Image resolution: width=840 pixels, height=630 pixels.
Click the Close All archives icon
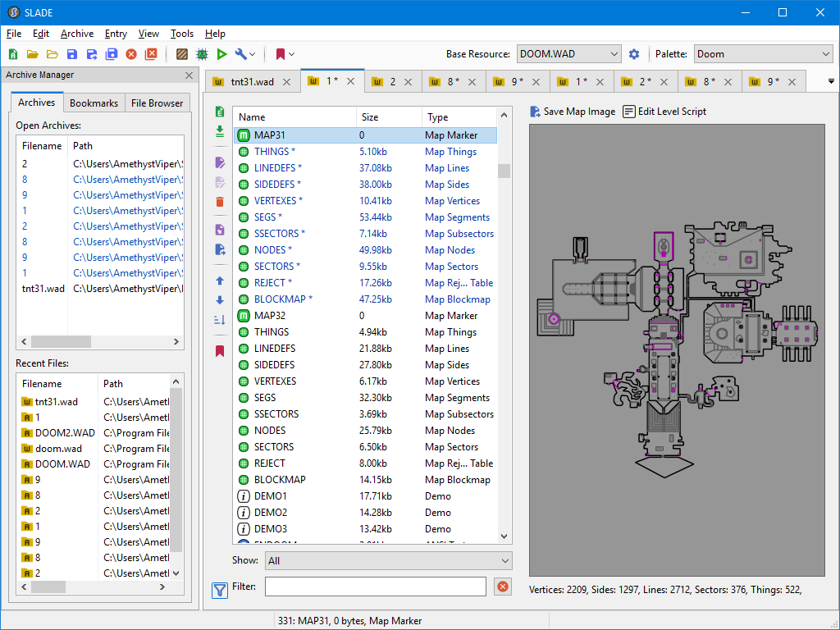[x=151, y=54]
